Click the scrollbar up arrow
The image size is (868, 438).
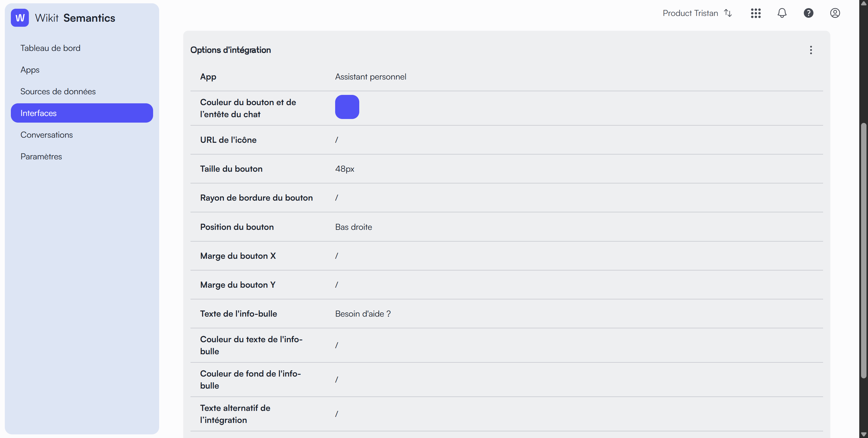coord(863,3)
